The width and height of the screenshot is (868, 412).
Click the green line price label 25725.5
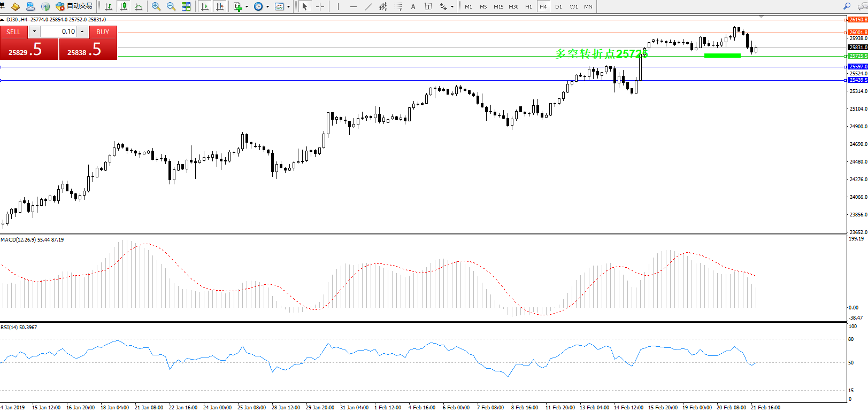(x=858, y=56)
